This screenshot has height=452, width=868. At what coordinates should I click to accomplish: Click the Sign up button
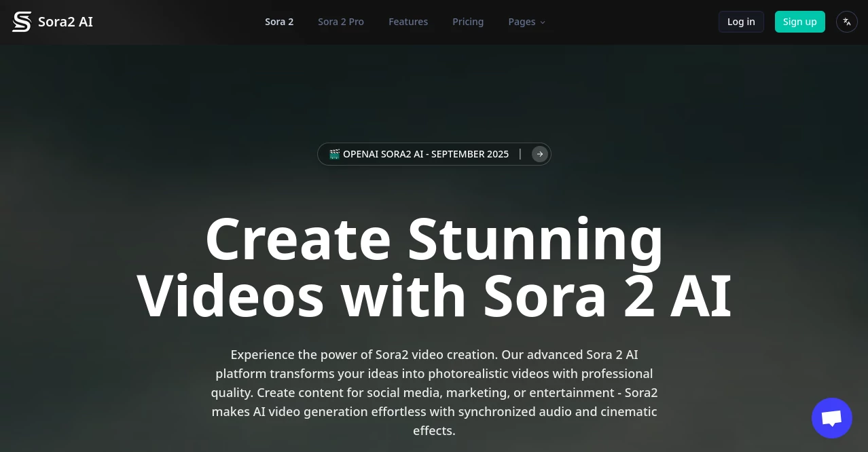tap(799, 22)
